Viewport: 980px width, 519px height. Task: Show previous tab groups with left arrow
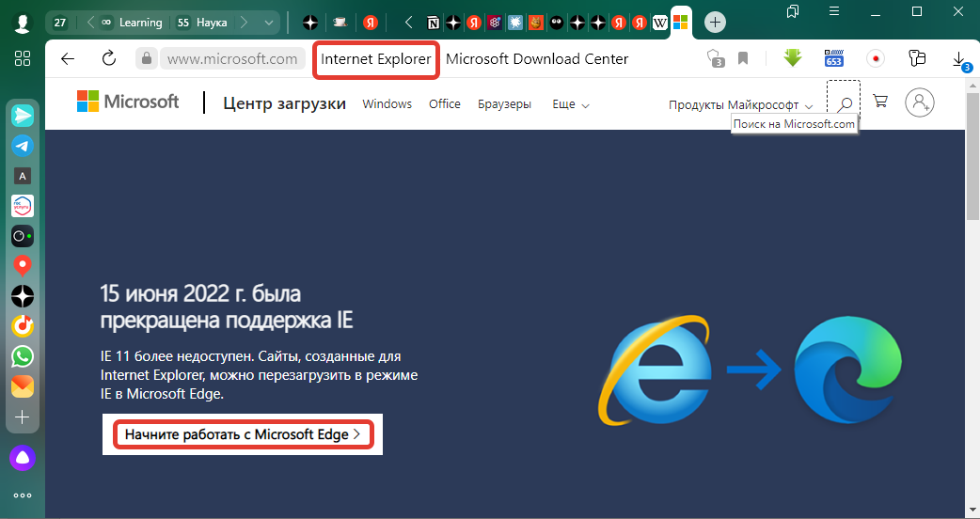(90, 23)
